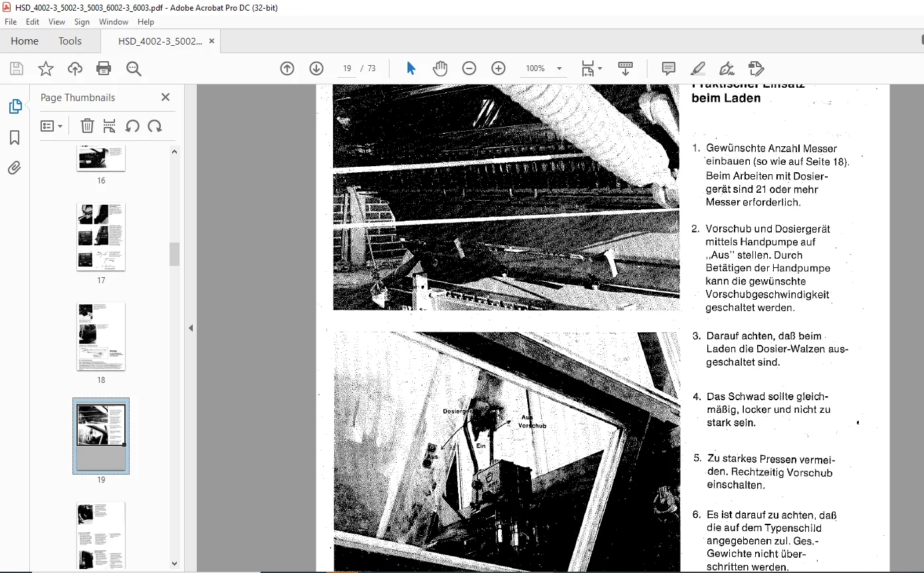Screen dimensions: 924x573
Task: Open the thumbnail options dropdown menu
Action: [52, 126]
